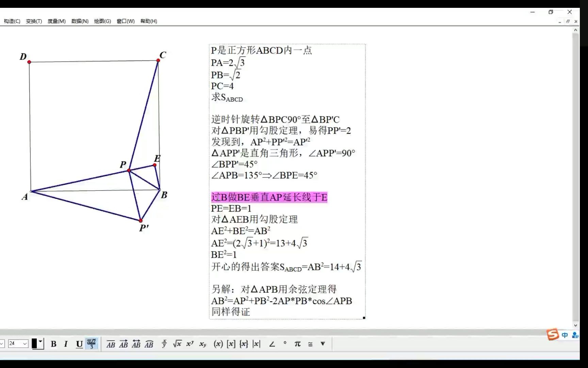Open the 度量(M) menu
588x368 pixels.
click(x=56, y=21)
